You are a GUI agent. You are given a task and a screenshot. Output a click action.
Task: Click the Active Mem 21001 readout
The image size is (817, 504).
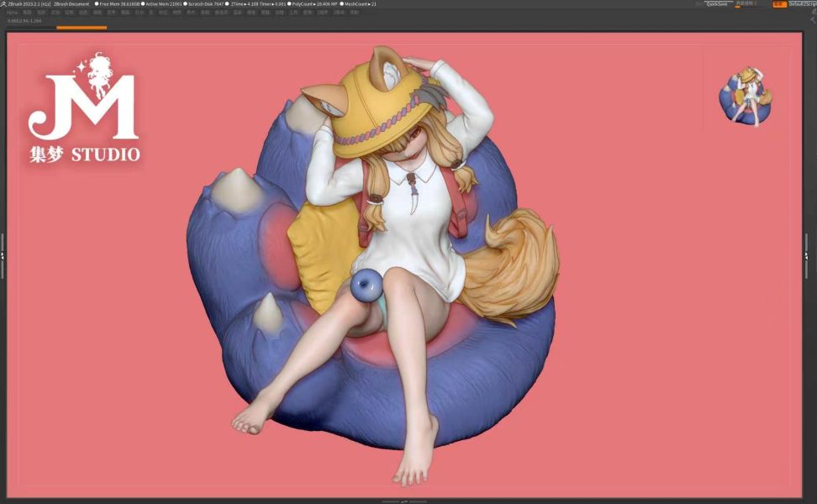pyautogui.click(x=162, y=3)
